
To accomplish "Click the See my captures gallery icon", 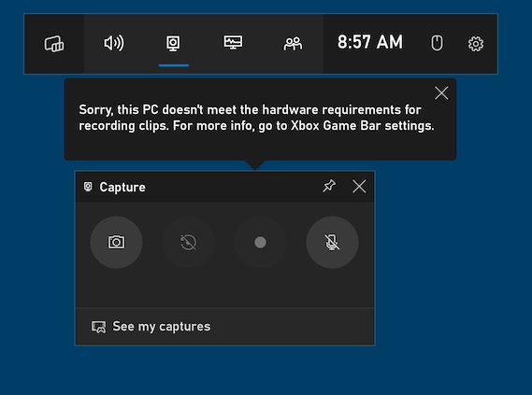I will (98, 327).
